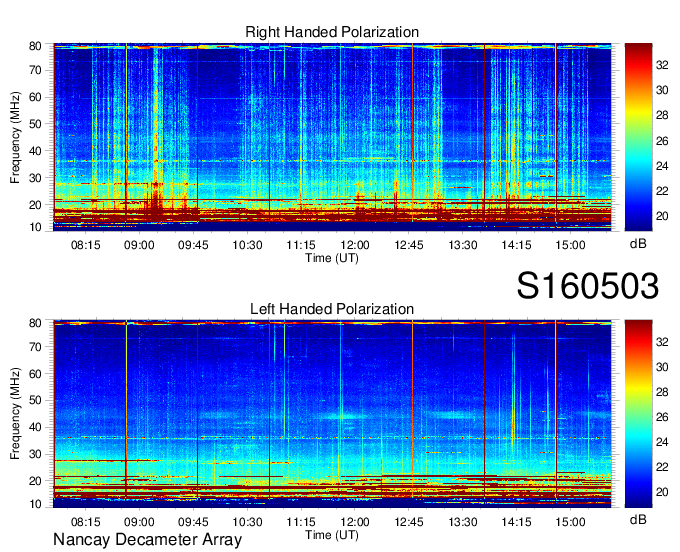Screen dimensions: 680x552
Task: Click the 12:00 tick label on bottom plot
Action: point(355,522)
